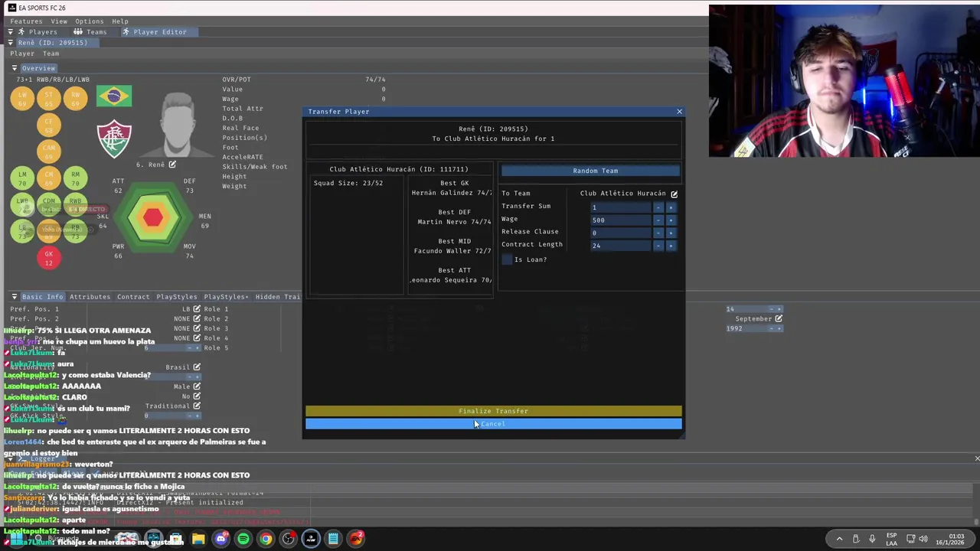Collapse the top tab bar arrow
980x551 pixels.
pos(11,32)
